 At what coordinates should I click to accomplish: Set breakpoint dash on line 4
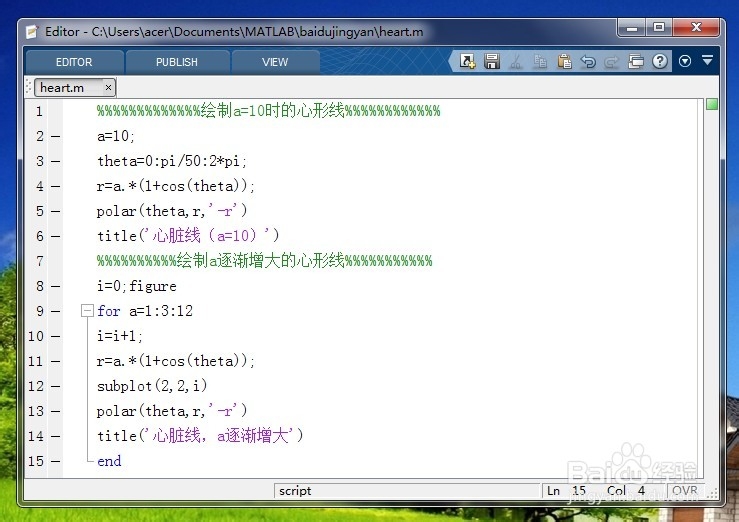[x=56, y=187]
